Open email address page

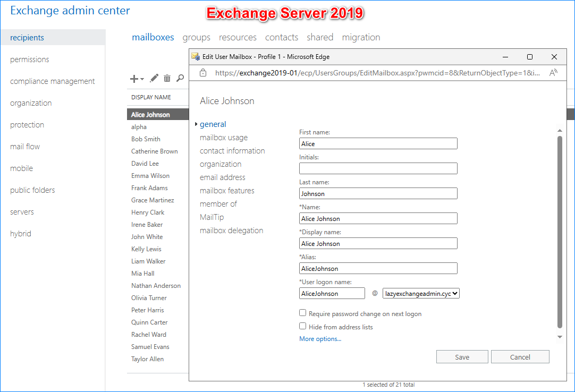[223, 177]
